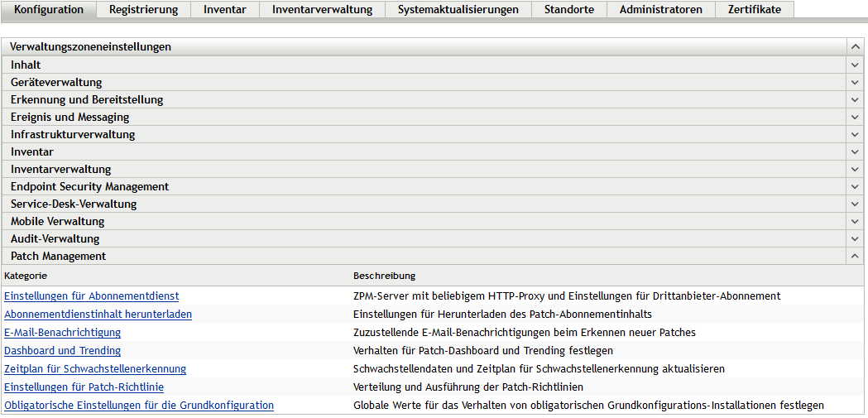Expand the Audit-Verwaltung section chevron
868x418 pixels.
tap(855, 238)
